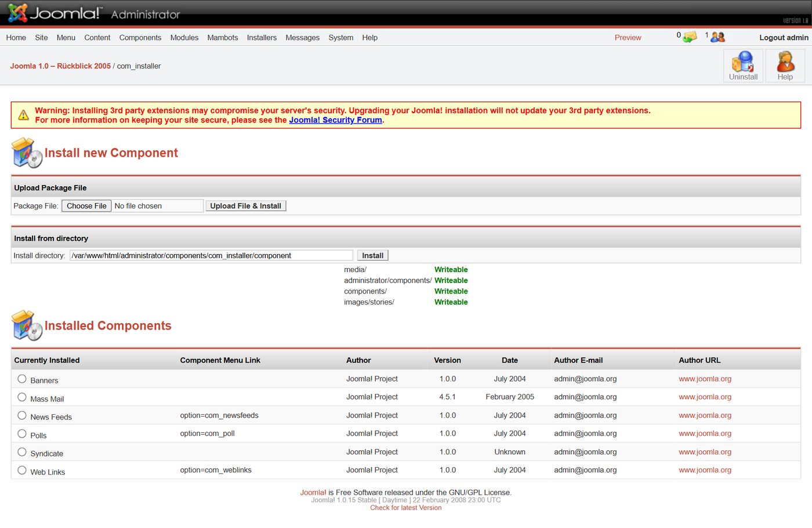The image size is (812, 528).
Task: Open the Site menu
Action: pyautogui.click(x=41, y=38)
